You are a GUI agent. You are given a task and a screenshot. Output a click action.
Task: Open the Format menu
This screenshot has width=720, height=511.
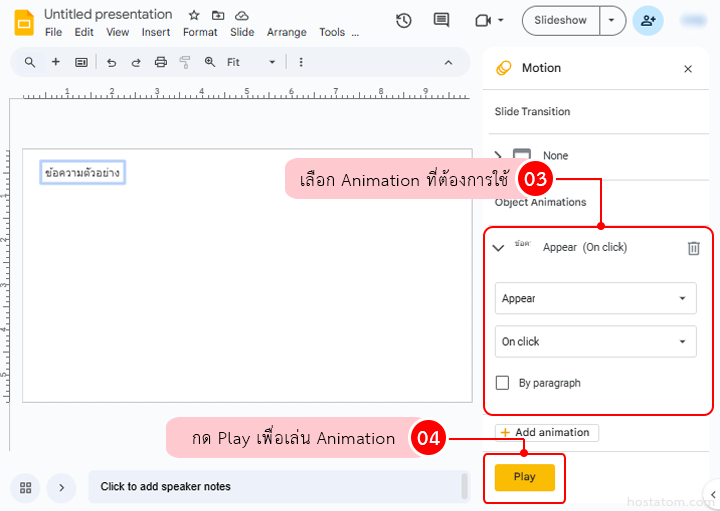coord(200,32)
